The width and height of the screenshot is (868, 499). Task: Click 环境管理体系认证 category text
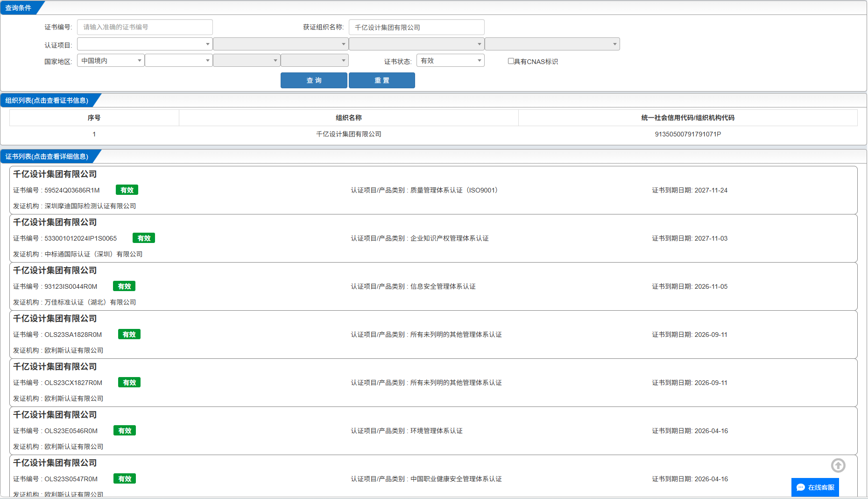click(x=437, y=431)
